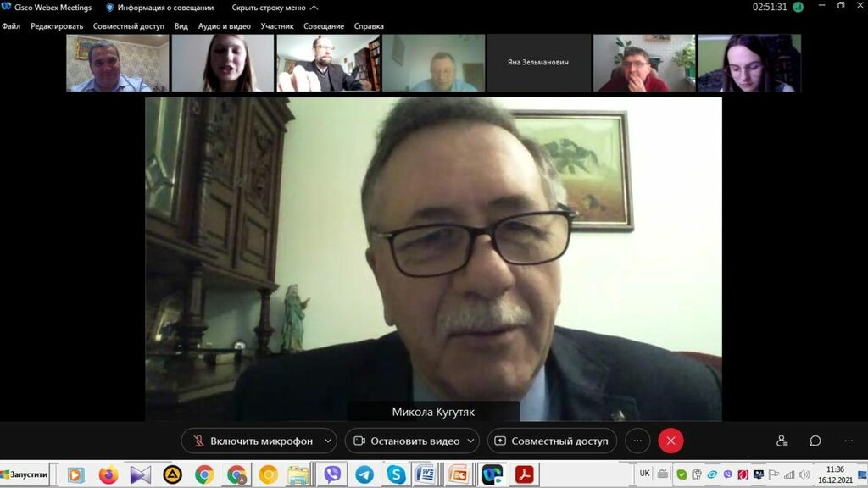Click the Совместный доступ share button
This screenshot has width=868, height=488.
[552, 441]
